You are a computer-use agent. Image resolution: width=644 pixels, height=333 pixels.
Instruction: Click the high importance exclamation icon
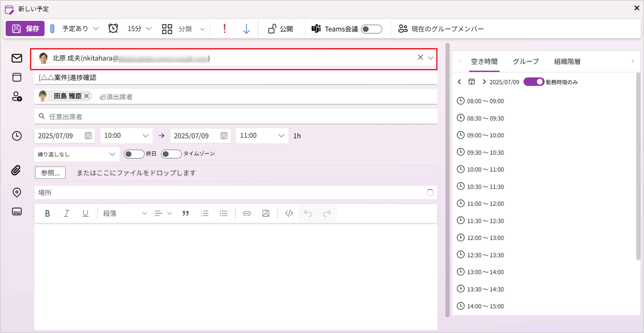(x=224, y=29)
